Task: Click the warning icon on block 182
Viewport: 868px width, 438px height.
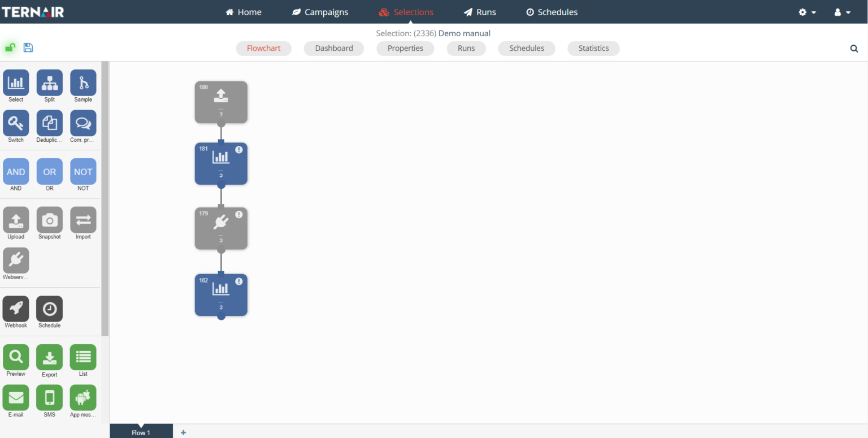Action: pyautogui.click(x=239, y=281)
